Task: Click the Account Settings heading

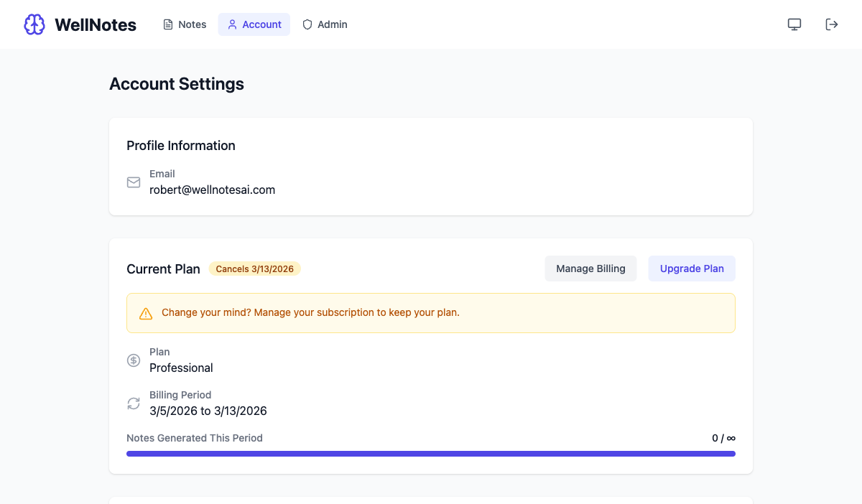Action: [x=176, y=84]
